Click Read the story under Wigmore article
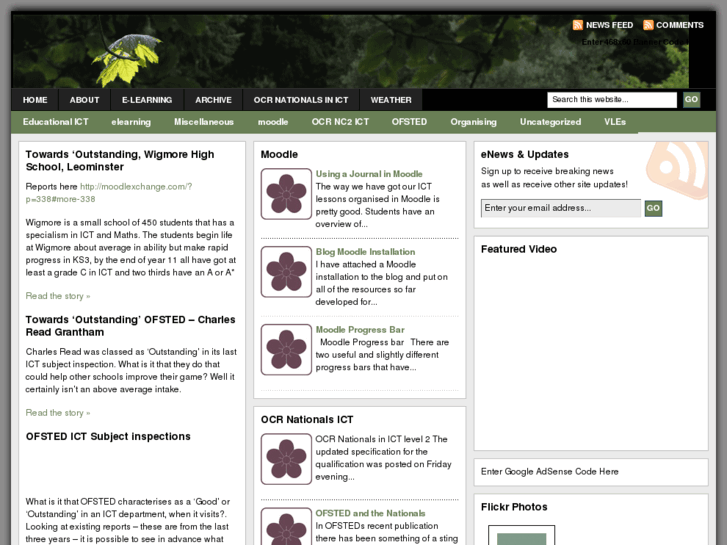 pyautogui.click(x=58, y=296)
